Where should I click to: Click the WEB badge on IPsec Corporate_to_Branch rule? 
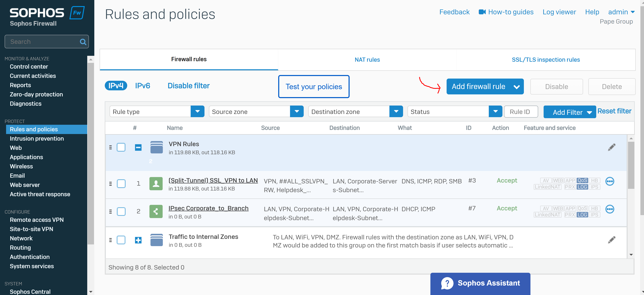coord(558,208)
